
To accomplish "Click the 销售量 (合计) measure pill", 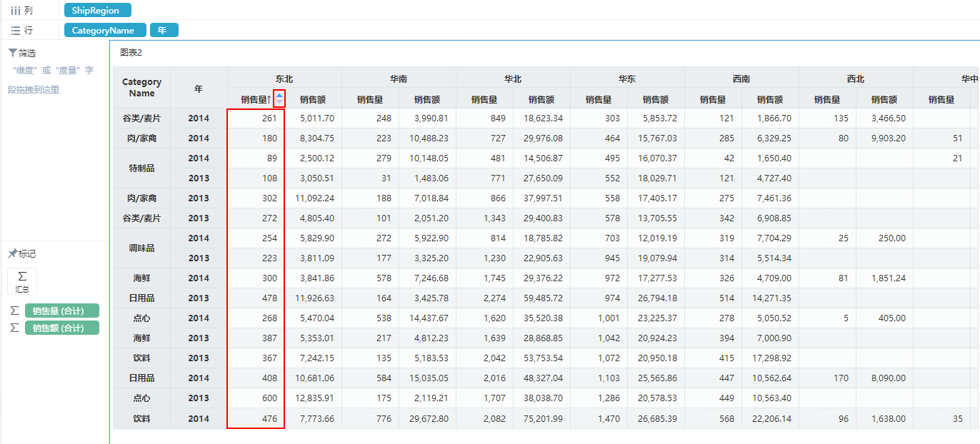I will tap(62, 311).
